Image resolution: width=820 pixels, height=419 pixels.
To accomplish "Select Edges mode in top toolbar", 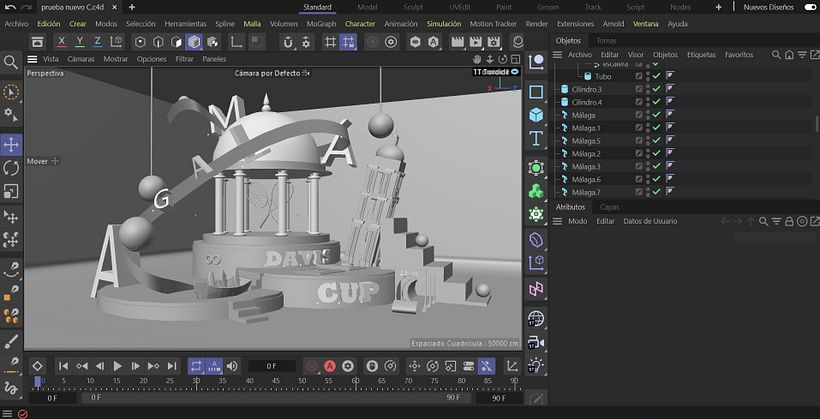I will pos(158,42).
